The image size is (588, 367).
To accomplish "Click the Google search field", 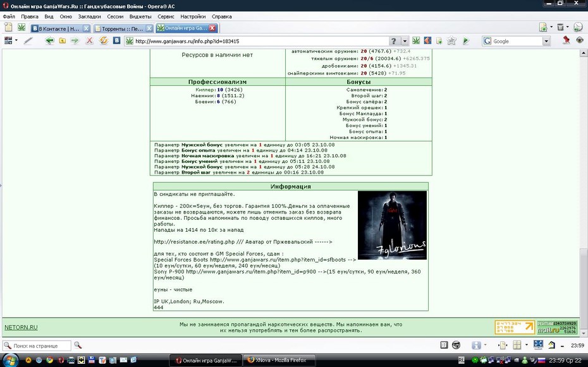I will click(516, 41).
